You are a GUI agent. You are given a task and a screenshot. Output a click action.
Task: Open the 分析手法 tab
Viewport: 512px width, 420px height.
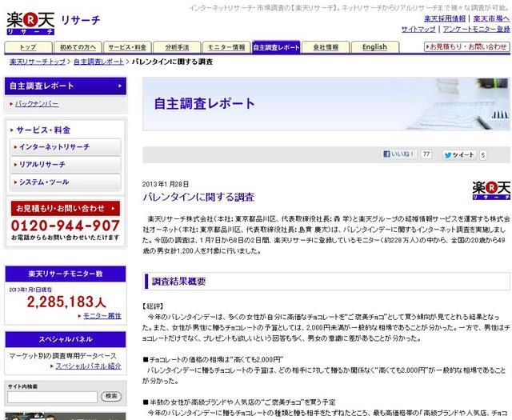click(x=177, y=47)
